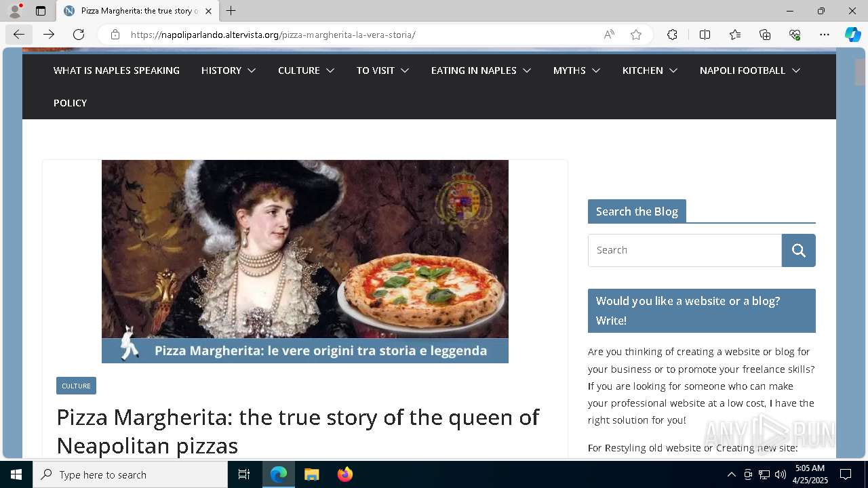Open Collections panel
Screen dimensions: 868x488
click(765, 35)
